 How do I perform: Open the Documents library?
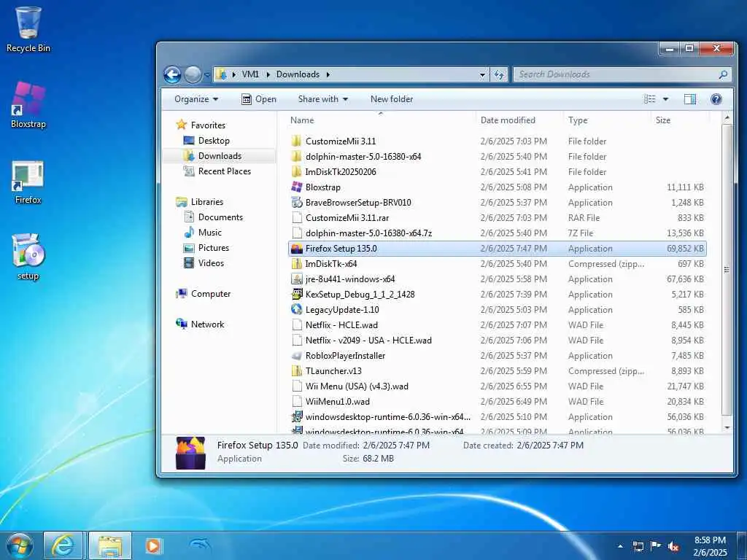point(220,217)
